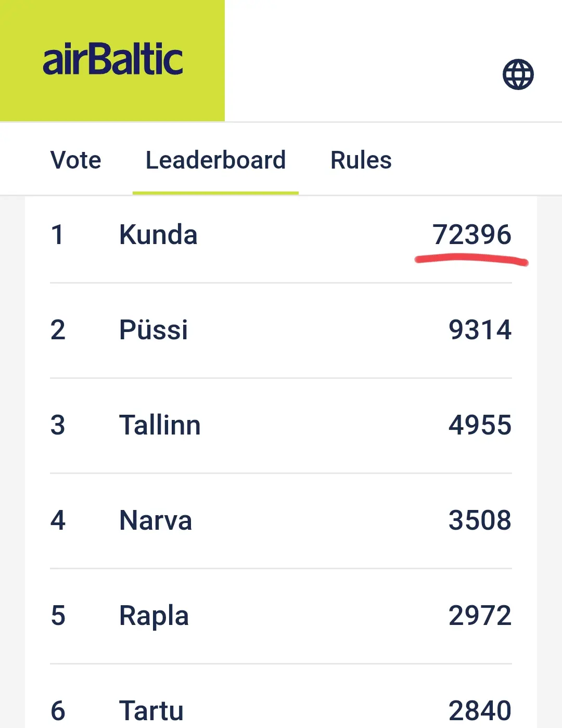Open the Rules tab
The image size is (562, 728).
pyautogui.click(x=361, y=160)
